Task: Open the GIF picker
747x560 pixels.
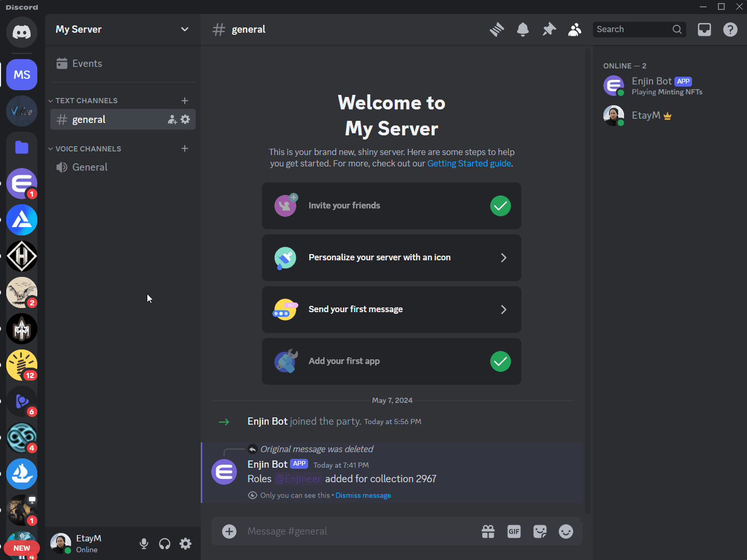Action: [x=514, y=531]
